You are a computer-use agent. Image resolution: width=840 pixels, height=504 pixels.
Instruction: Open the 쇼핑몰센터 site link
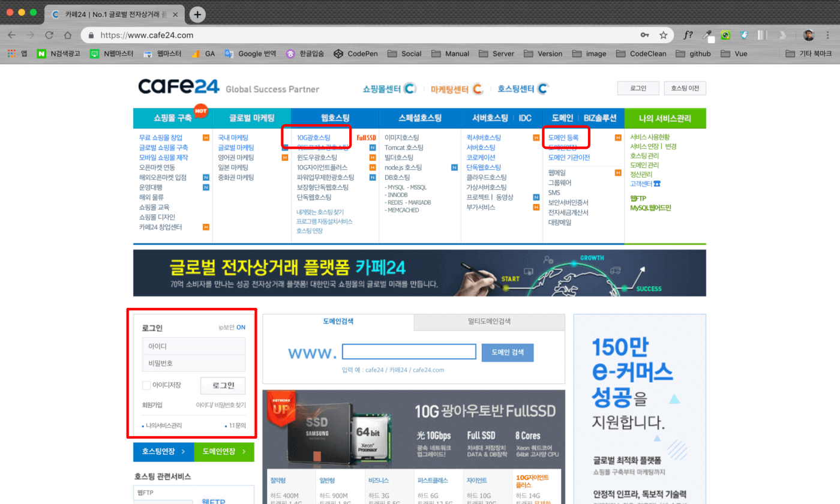pos(389,89)
